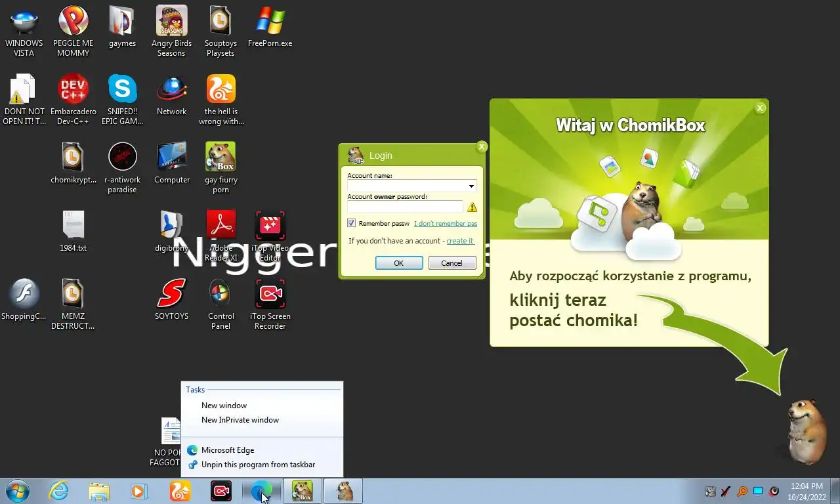This screenshot has width=840, height=504.
Task: Select the Control Panel desktop icon
Action: coord(220,304)
